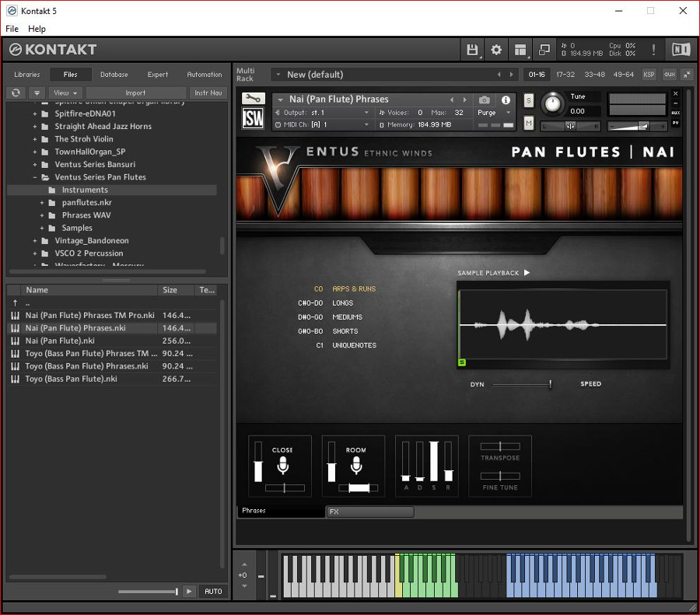Open Kontakt options gear icon

(496, 50)
